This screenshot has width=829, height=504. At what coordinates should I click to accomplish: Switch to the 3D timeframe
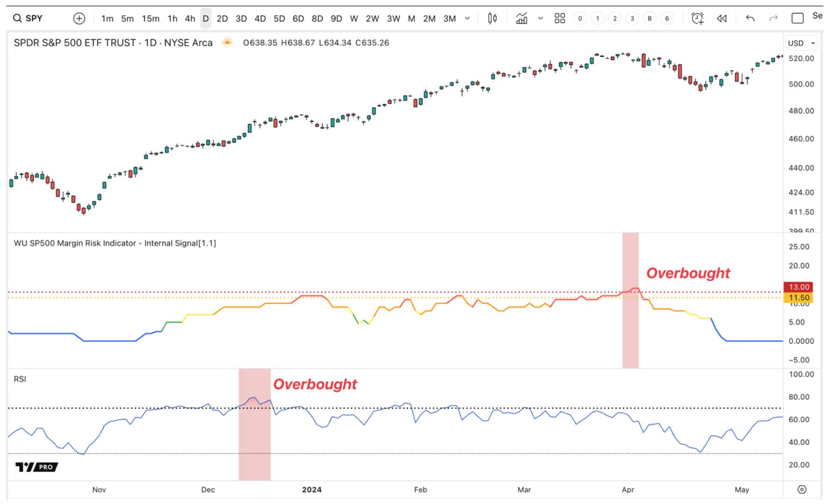pos(241,19)
